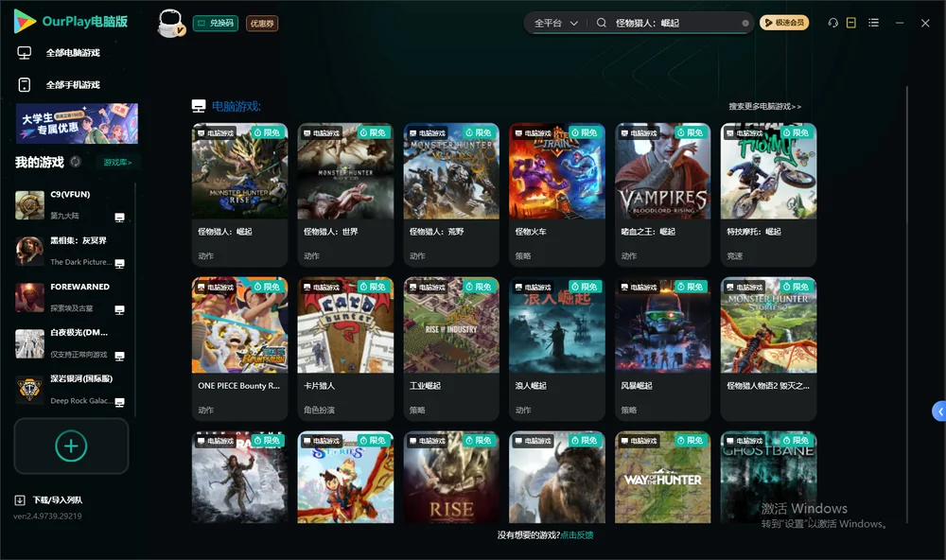Open the Way of the Hunter card
946x560 pixels.
(x=662, y=477)
